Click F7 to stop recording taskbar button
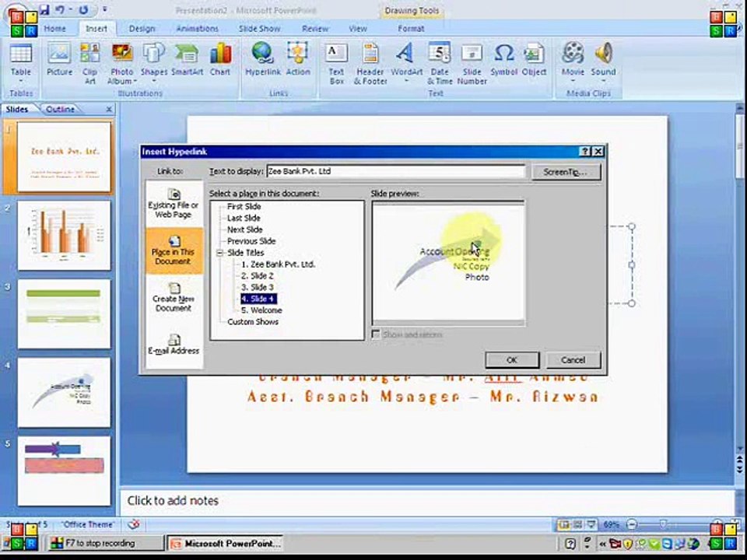747x560 pixels. click(x=106, y=544)
